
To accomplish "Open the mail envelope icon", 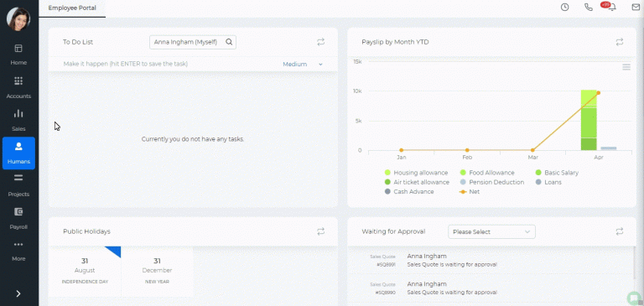I will (636, 7).
